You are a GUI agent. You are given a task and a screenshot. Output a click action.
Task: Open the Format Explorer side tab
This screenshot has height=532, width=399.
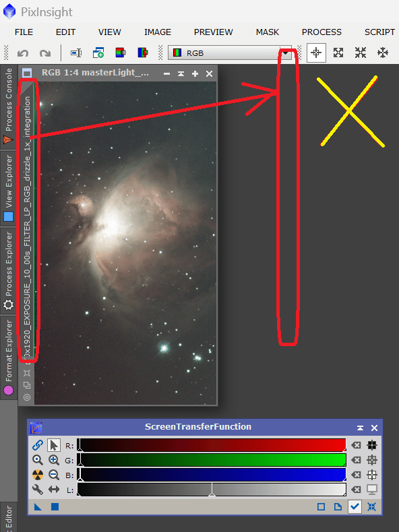[x=9, y=358]
